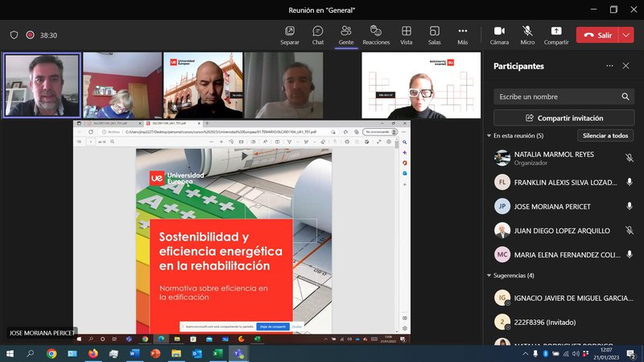Open Windows taskbar search

30,353
